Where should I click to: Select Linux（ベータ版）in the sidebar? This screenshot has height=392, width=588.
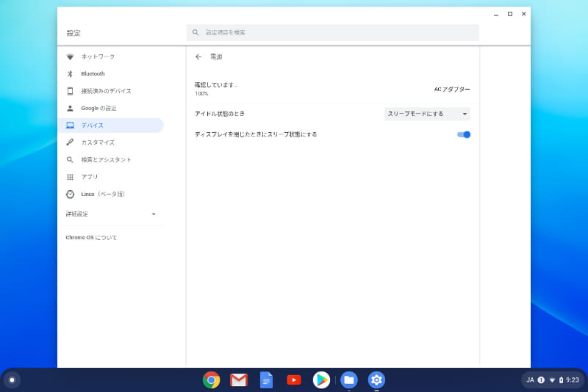click(111, 194)
